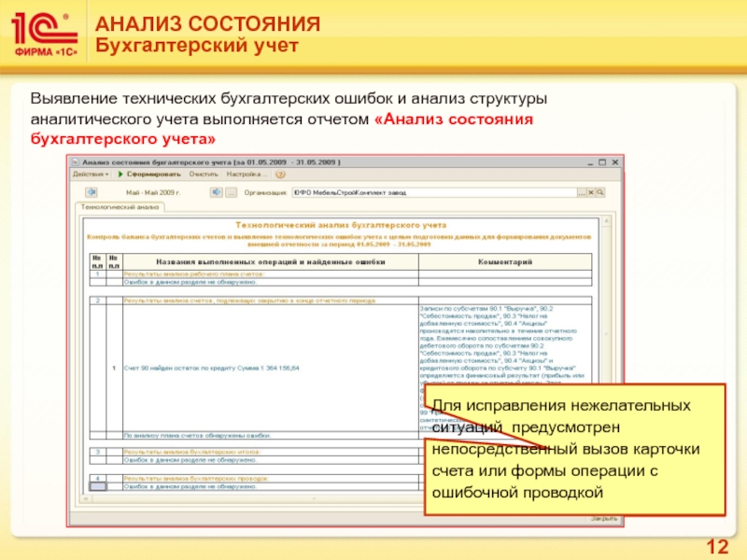The image size is (747, 560).
Task: Open the Действия dropdown menu
Action: [92, 175]
